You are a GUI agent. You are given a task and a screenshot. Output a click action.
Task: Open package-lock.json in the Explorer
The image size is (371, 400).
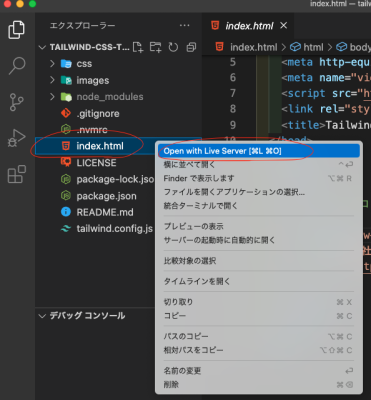pyautogui.click(x=95, y=179)
